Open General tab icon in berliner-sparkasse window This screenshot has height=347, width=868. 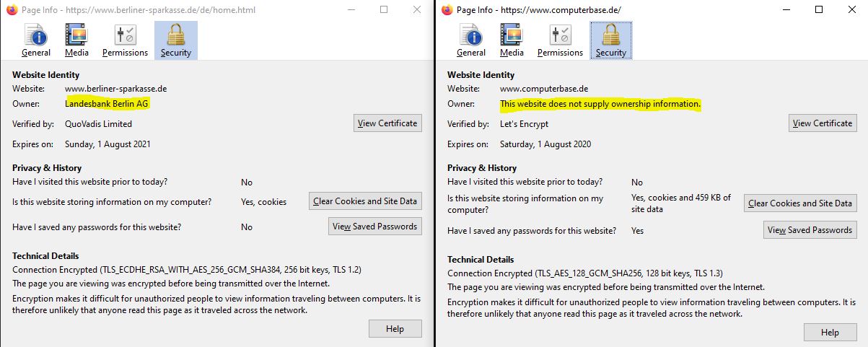pyautogui.click(x=35, y=35)
